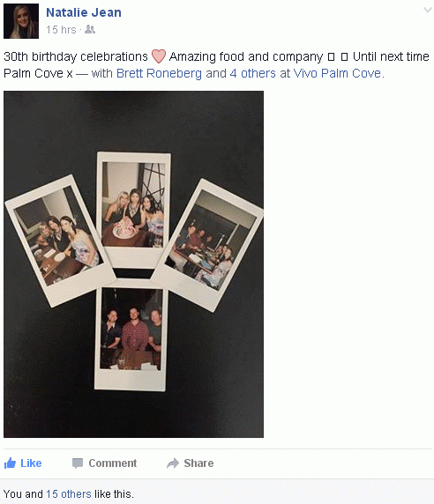The height and width of the screenshot is (504, 434).
Task: Click the red heart emoji in post
Action: click(x=159, y=56)
